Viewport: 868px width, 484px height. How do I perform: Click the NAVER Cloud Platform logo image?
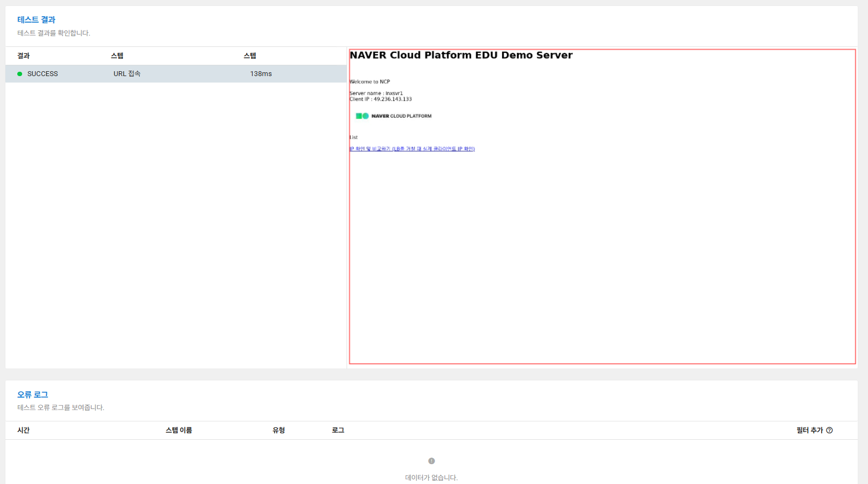pyautogui.click(x=394, y=116)
